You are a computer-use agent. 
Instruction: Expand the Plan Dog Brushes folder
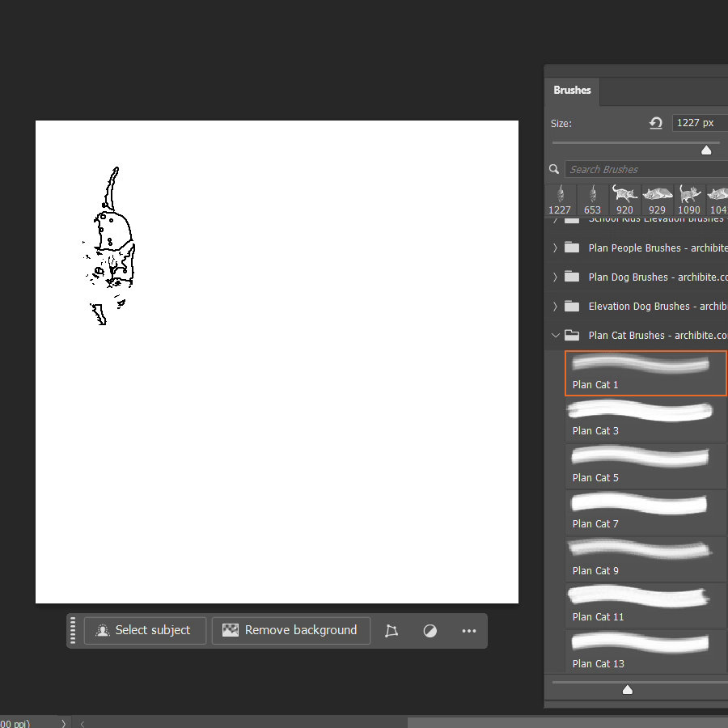555,277
